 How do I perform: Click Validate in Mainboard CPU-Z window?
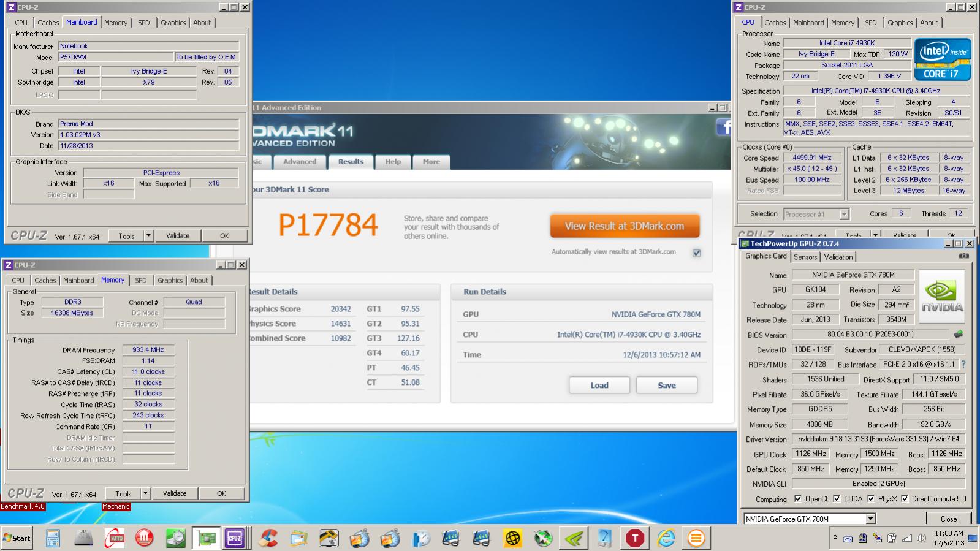coord(178,235)
